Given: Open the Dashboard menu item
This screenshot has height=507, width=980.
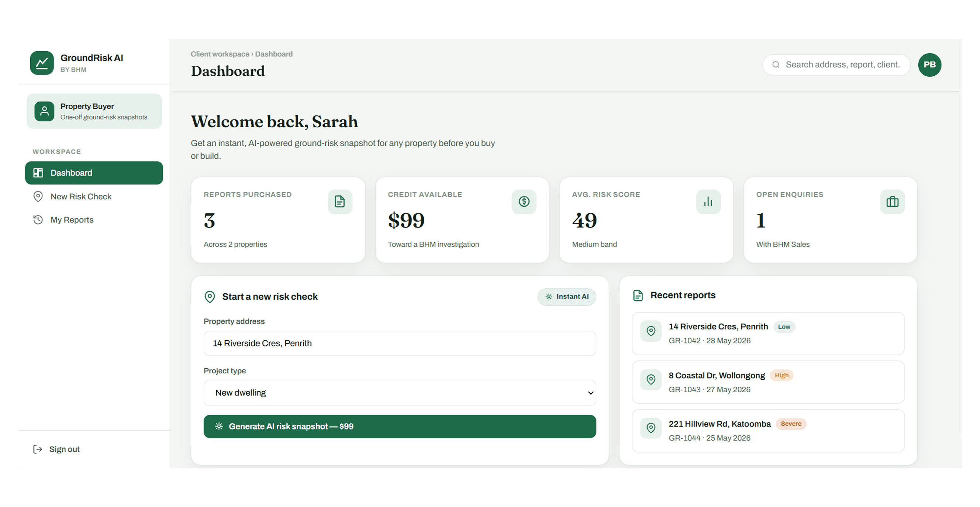Looking at the screenshot, I should click(94, 173).
